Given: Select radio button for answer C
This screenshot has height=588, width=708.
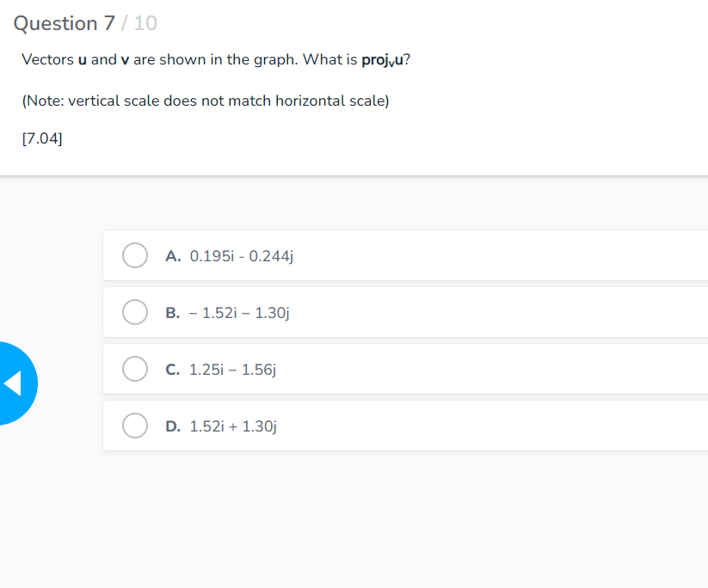Looking at the screenshot, I should point(135,369).
